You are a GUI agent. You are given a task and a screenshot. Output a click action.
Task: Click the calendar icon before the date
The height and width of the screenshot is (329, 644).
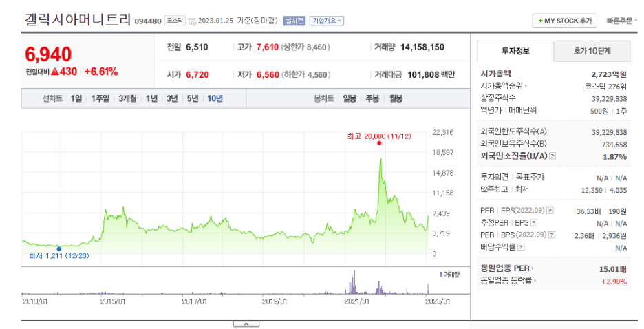(x=192, y=21)
